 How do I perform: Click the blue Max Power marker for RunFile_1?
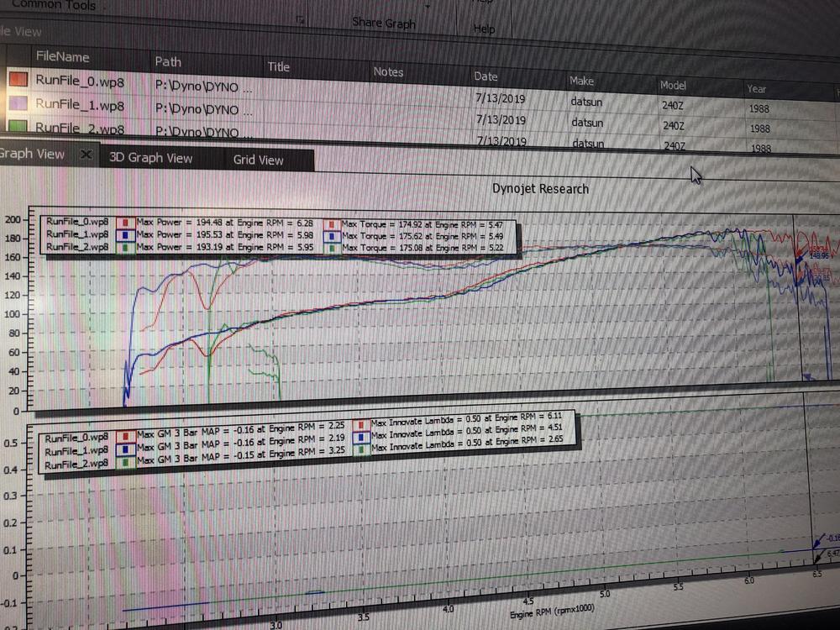tap(125, 234)
